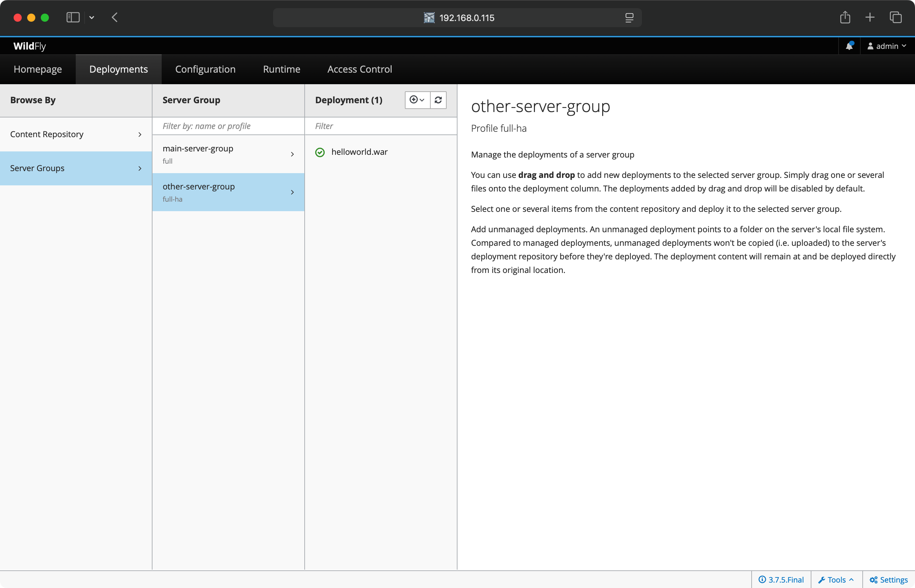Open the sidebar options chevron
This screenshot has width=915, height=588.
(92, 18)
